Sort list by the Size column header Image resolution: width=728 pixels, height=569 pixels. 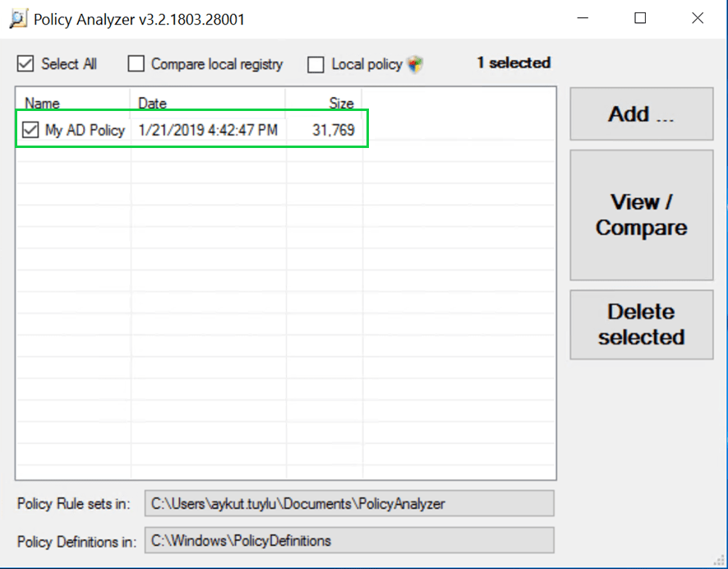point(341,104)
